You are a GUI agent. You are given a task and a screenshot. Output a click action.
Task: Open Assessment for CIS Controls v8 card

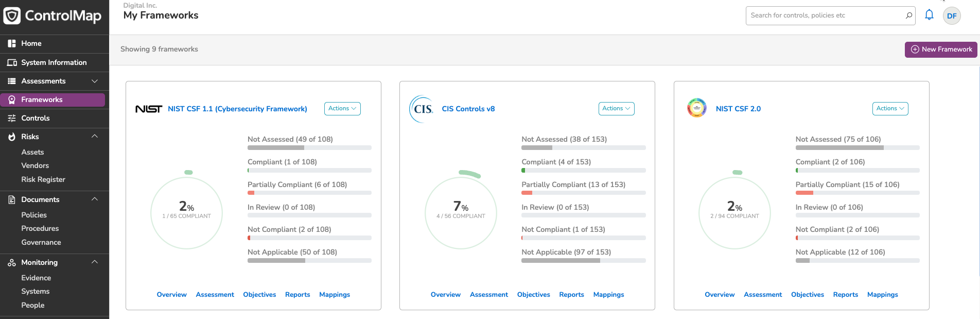[489, 295]
